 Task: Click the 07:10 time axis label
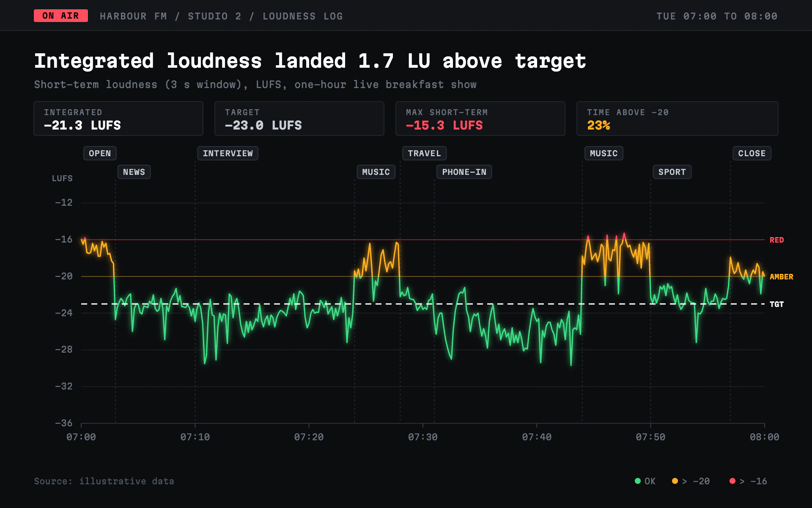click(x=195, y=437)
